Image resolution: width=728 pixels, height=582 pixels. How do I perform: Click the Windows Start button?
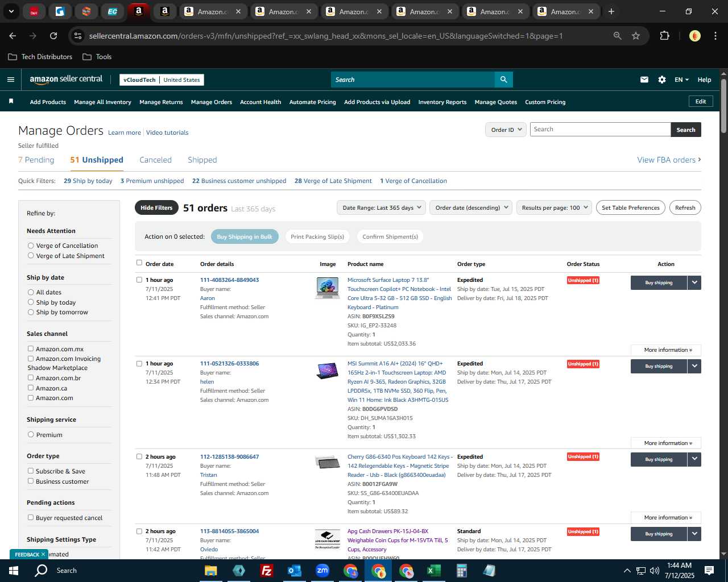click(x=14, y=571)
